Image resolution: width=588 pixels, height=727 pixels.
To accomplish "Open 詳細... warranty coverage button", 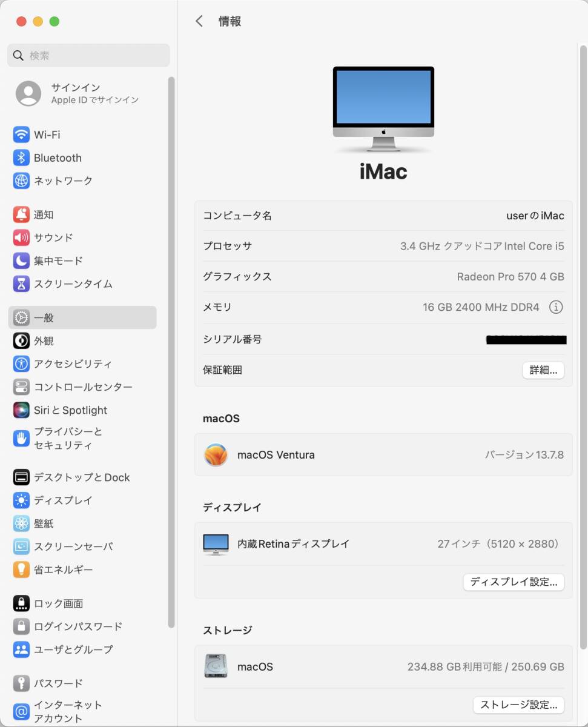I will [543, 370].
